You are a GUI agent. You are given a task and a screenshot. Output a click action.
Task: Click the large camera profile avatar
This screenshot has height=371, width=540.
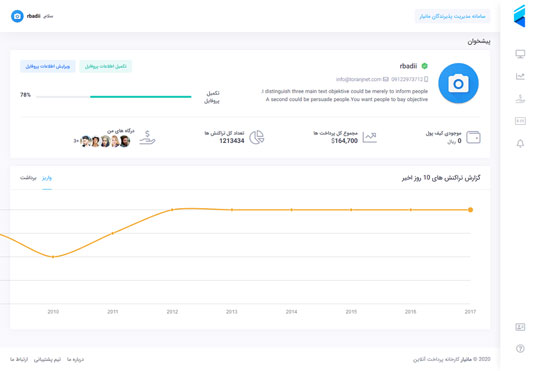(x=458, y=83)
